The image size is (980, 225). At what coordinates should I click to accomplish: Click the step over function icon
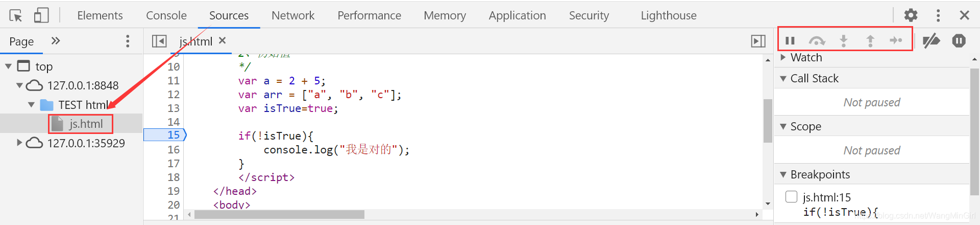coord(817,40)
